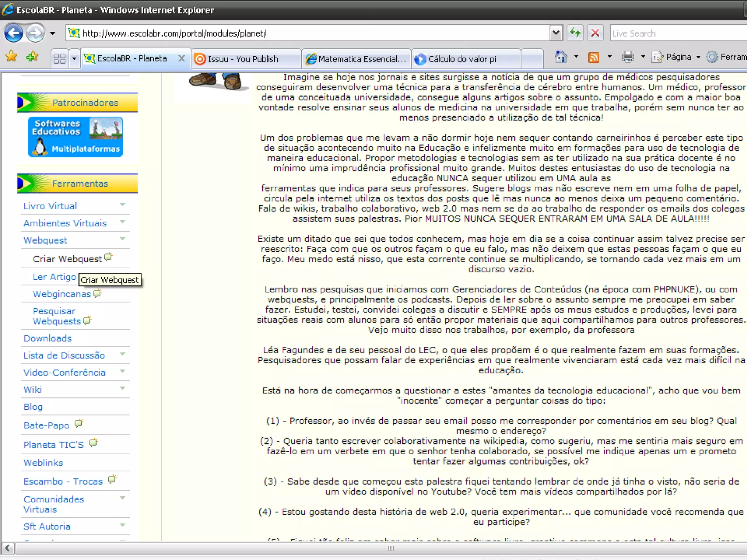Click the browser Back arrow button

[13, 33]
